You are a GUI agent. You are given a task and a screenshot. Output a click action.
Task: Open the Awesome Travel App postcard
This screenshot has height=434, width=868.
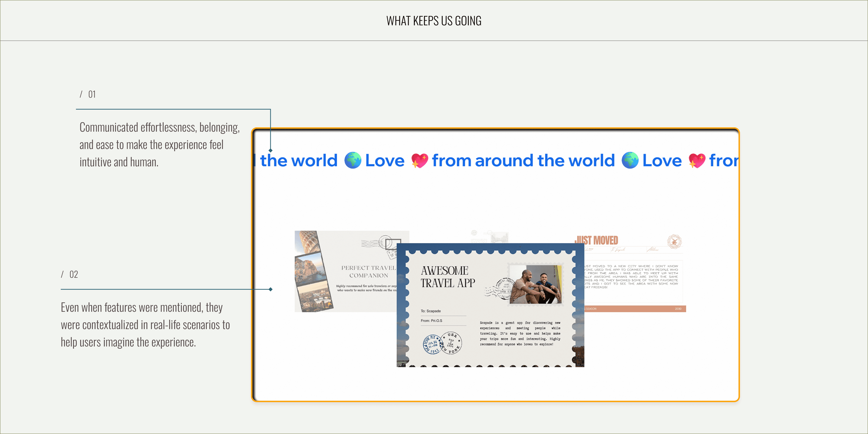(x=490, y=305)
